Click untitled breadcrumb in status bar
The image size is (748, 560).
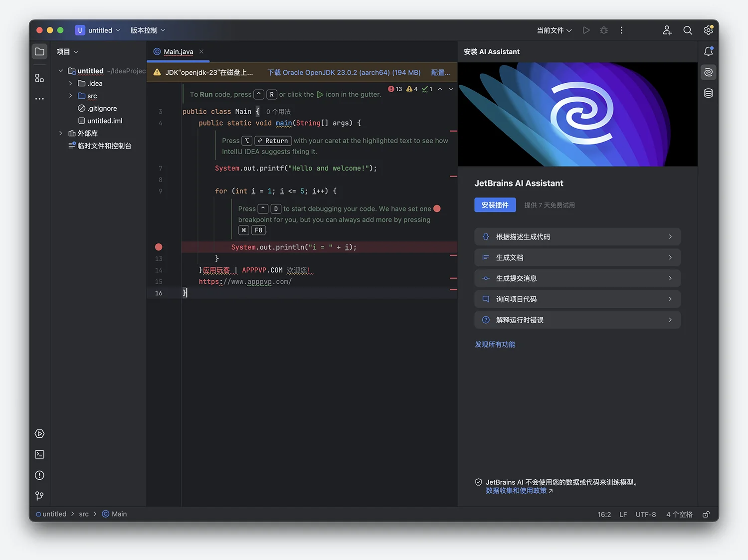(x=51, y=514)
